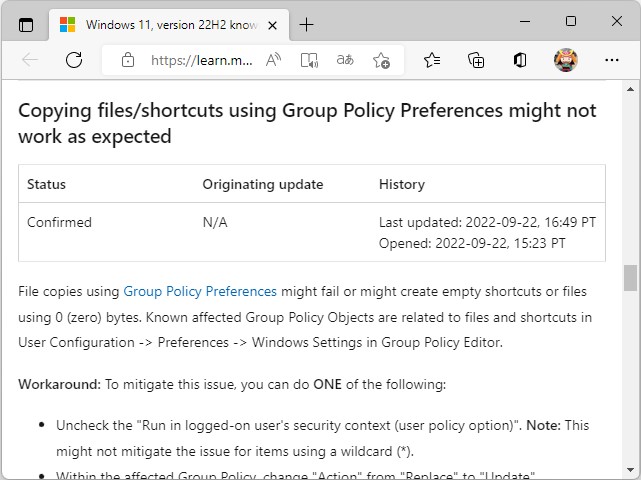Screen dimensions: 641x480
Task: Open the Favorites list
Action: 432,60
